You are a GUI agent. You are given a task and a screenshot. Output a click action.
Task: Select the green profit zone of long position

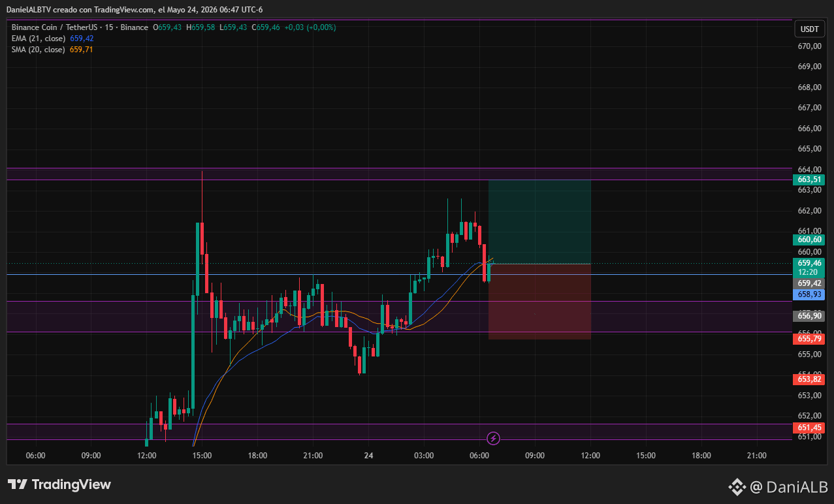pos(539,221)
